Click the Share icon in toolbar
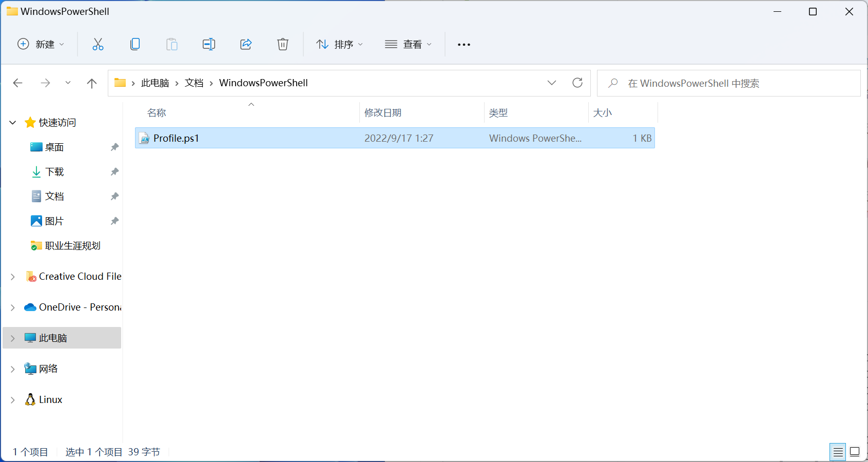The image size is (868, 462). [x=246, y=44]
